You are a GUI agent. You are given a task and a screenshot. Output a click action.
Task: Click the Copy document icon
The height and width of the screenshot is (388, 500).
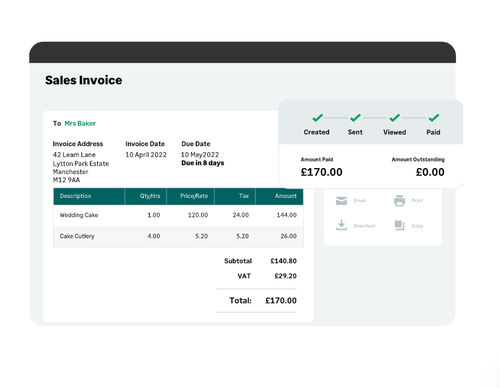pyautogui.click(x=399, y=225)
